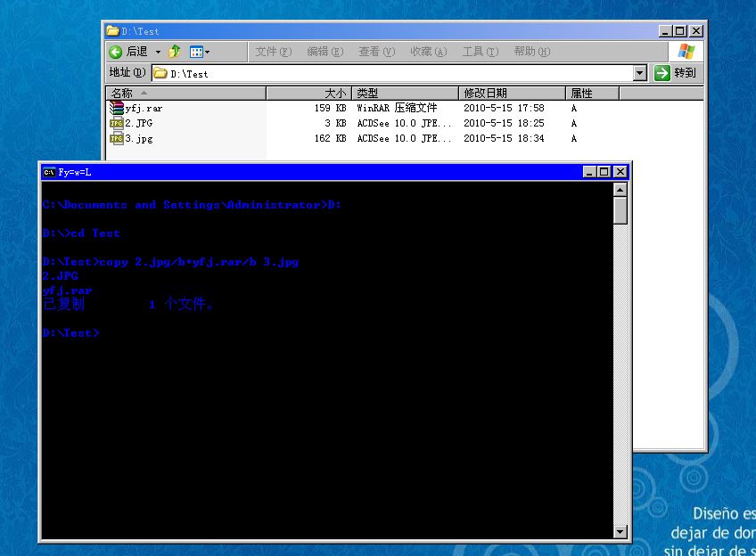Click file name yfj.rar

click(144, 109)
